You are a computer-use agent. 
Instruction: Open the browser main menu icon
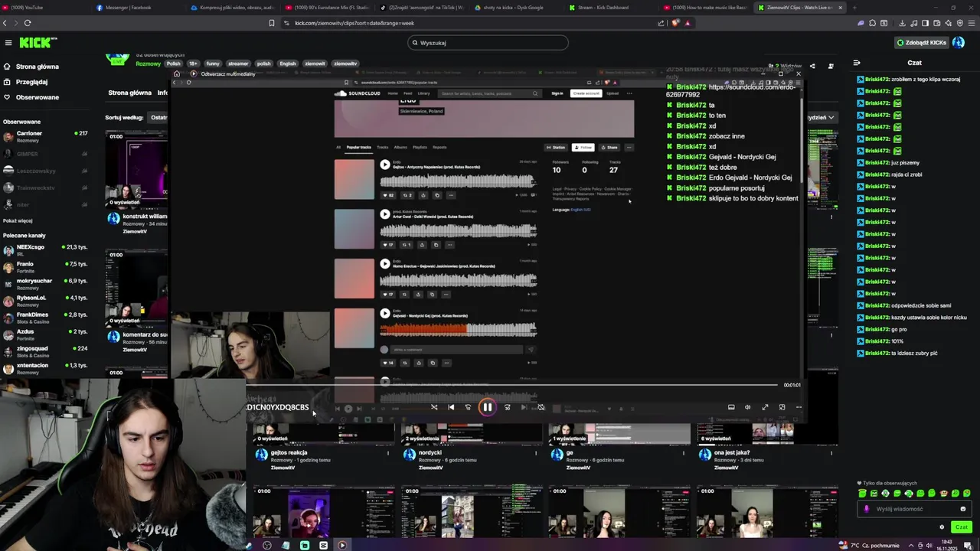click(x=972, y=23)
